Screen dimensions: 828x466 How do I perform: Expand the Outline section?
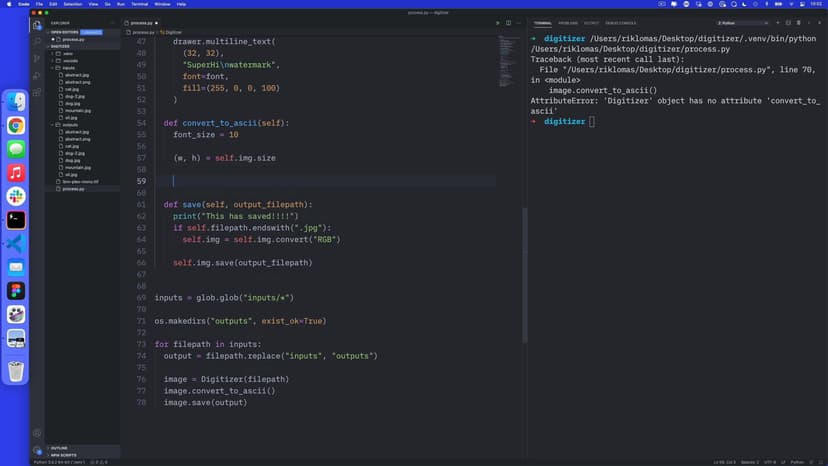[x=59, y=447]
